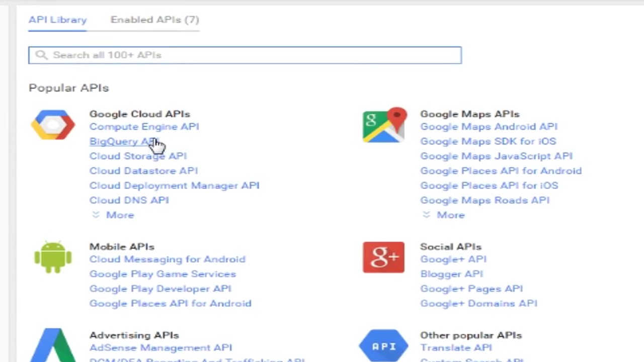The width and height of the screenshot is (644, 362).
Task: Open the Google+ Pages API link
Action: [x=471, y=289]
